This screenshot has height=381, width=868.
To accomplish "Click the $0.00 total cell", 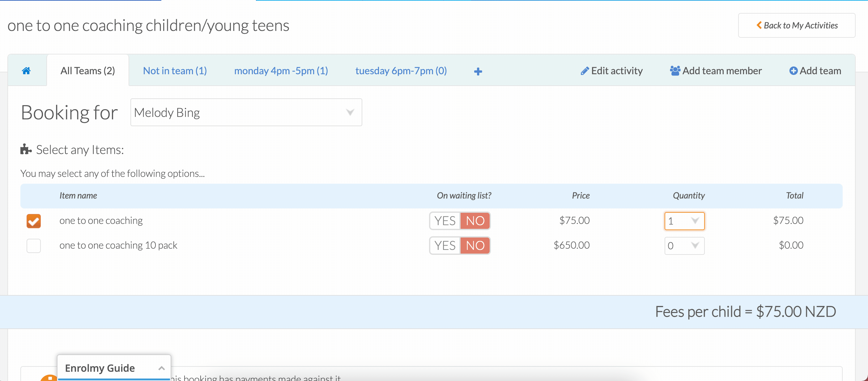I will pos(791,245).
